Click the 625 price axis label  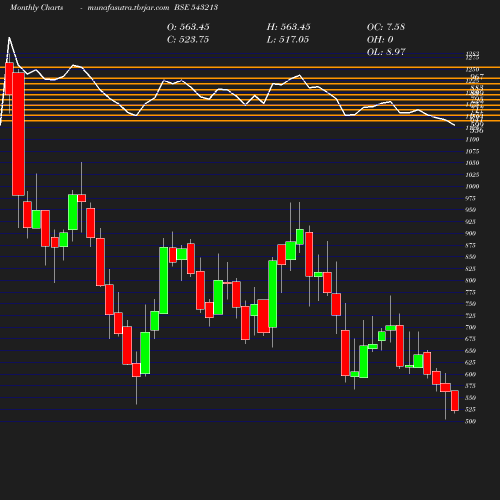(471, 362)
